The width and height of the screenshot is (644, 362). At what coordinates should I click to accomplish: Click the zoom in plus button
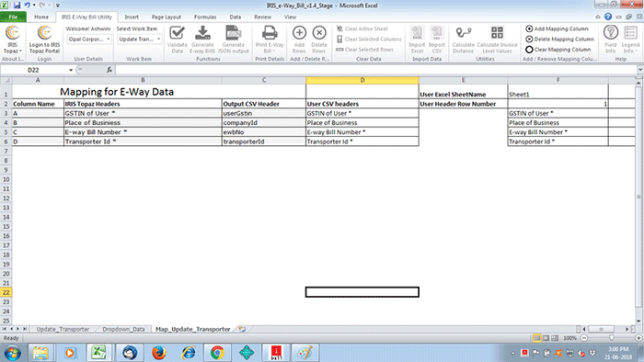638,338
